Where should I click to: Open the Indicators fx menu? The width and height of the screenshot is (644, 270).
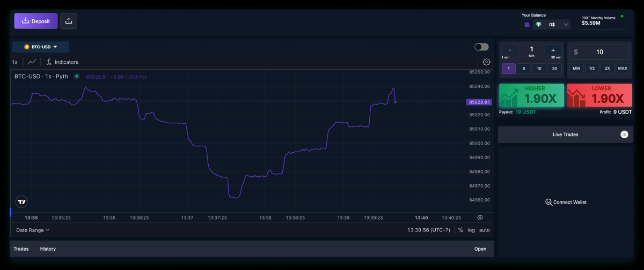pyautogui.click(x=62, y=62)
